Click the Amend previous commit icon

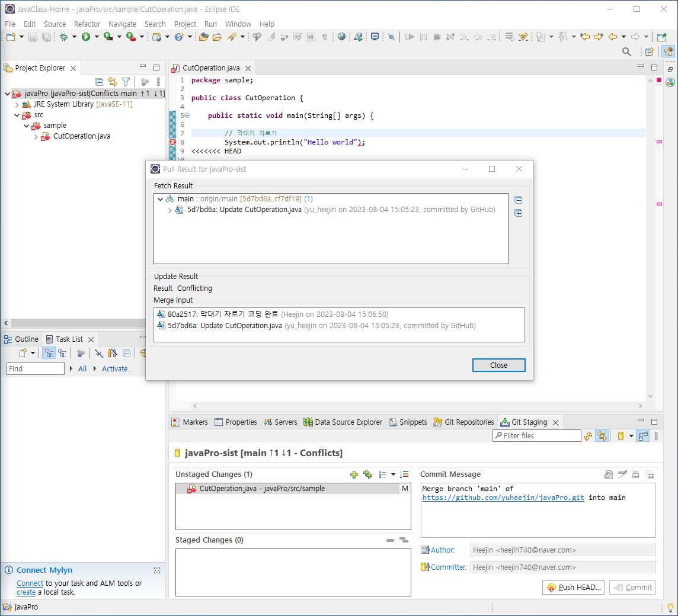[609, 474]
